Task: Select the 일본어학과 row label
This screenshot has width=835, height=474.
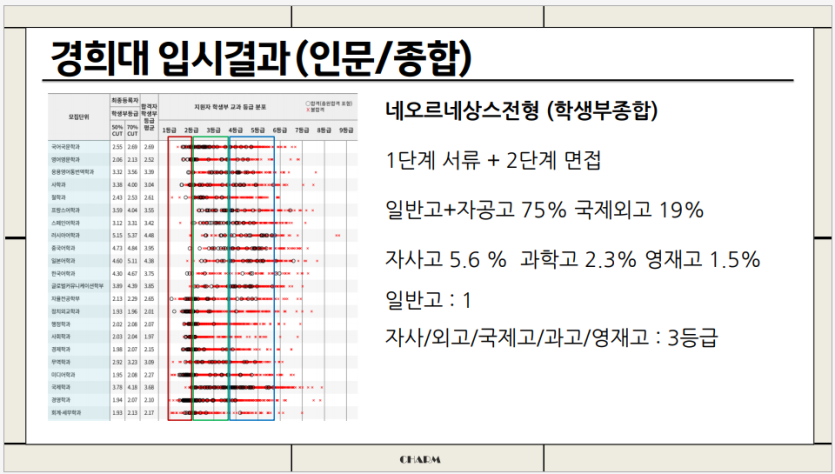Action: click(x=63, y=260)
